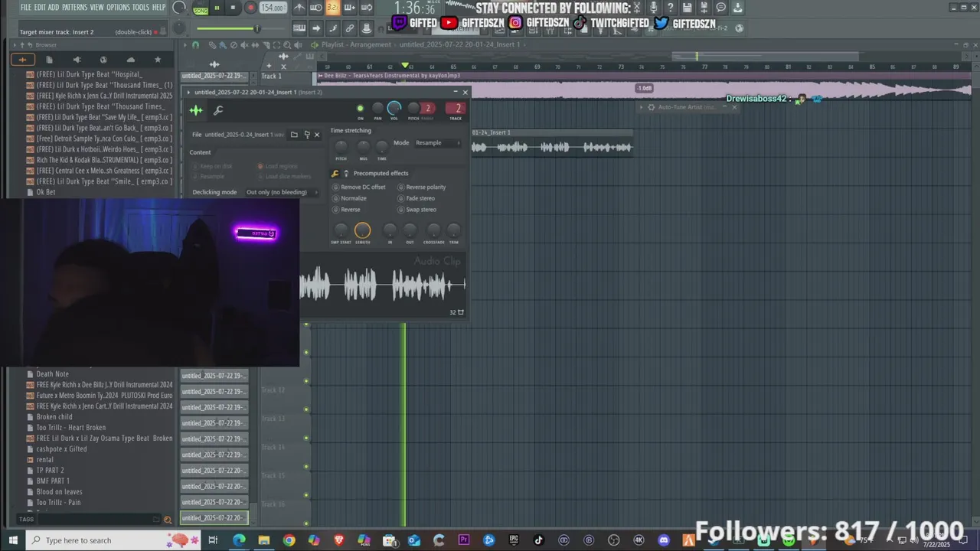Open the Playlist options menu arrow
Image resolution: width=980 pixels, height=551 pixels.
[185, 45]
